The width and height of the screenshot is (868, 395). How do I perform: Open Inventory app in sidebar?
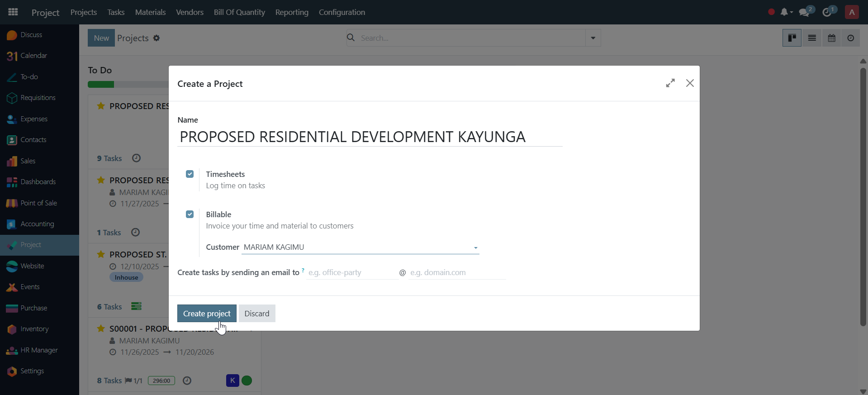click(x=34, y=329)
